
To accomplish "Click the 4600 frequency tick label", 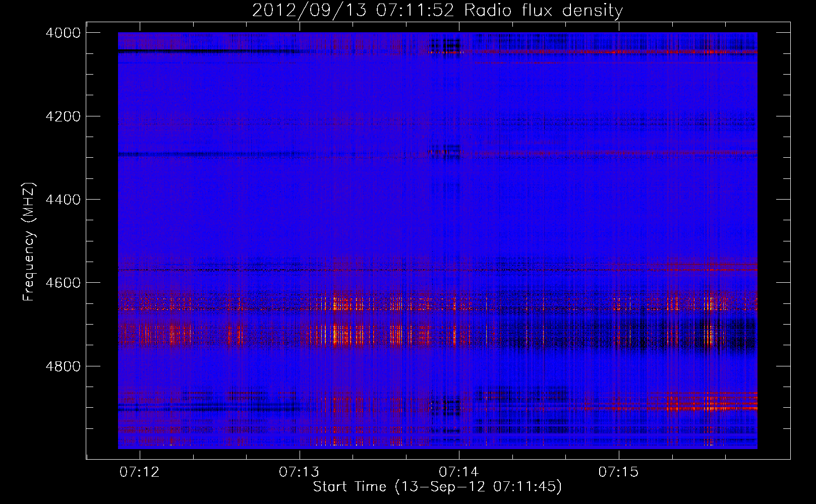I will click(x=63, y=283).
